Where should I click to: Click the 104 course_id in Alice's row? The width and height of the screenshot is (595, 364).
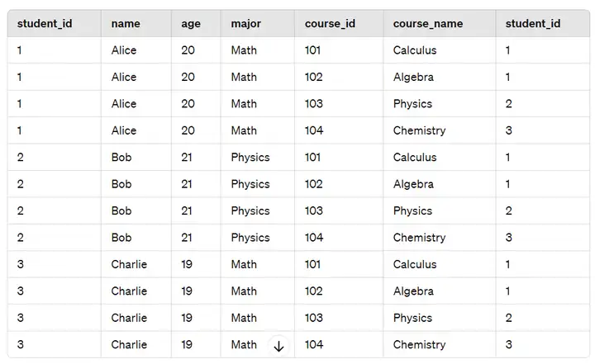coord(314,130)
